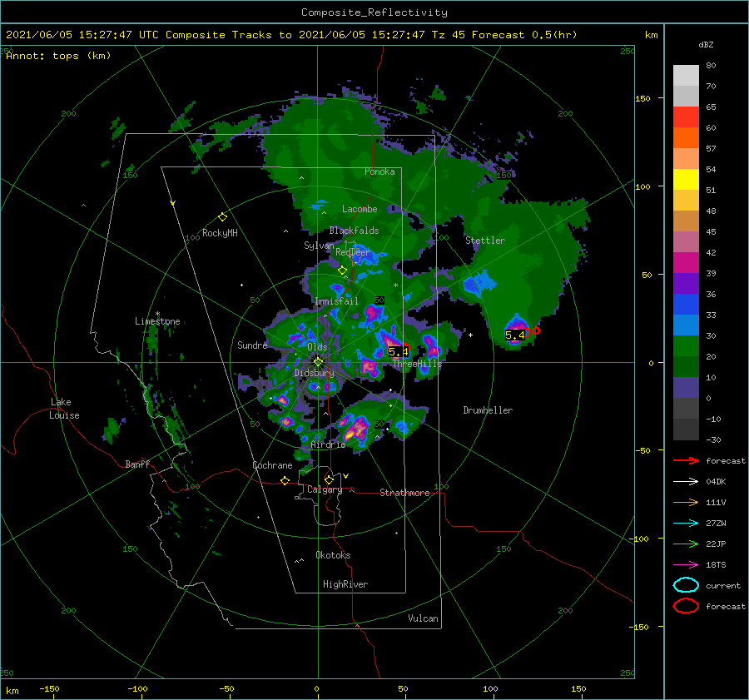The width and height of the screenshot is (749, 700).
Task: Click the green 22JP arrow in legend
Action: pyautogui.click(x=686, y=544)
